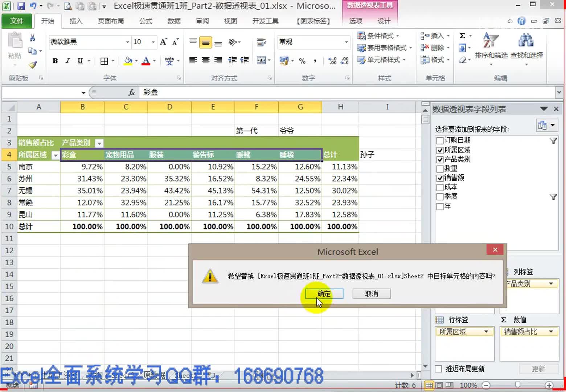The width and height of the screenshot is (566, 392).
Task: Open 条件格式 menu button
Action: coord(378,36)
